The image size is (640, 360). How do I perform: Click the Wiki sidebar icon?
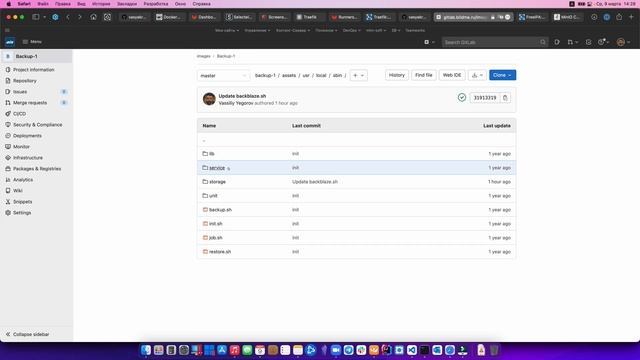tap(8, 191)
